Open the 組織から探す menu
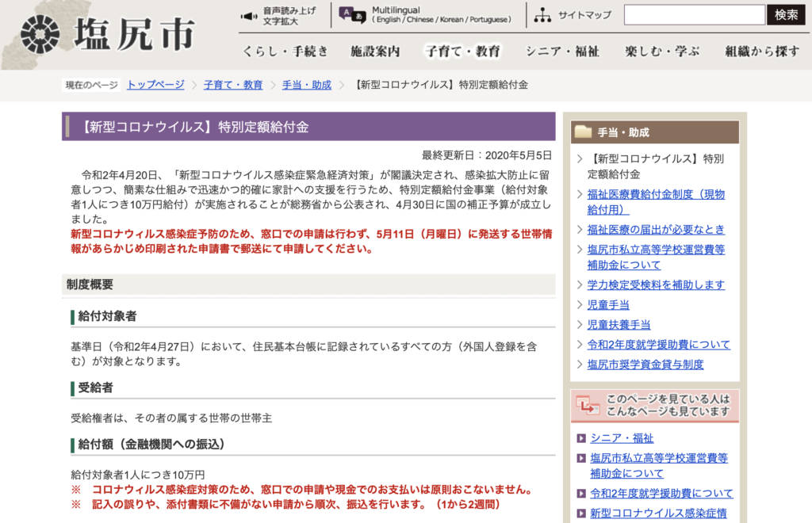 tap(762, 52)
